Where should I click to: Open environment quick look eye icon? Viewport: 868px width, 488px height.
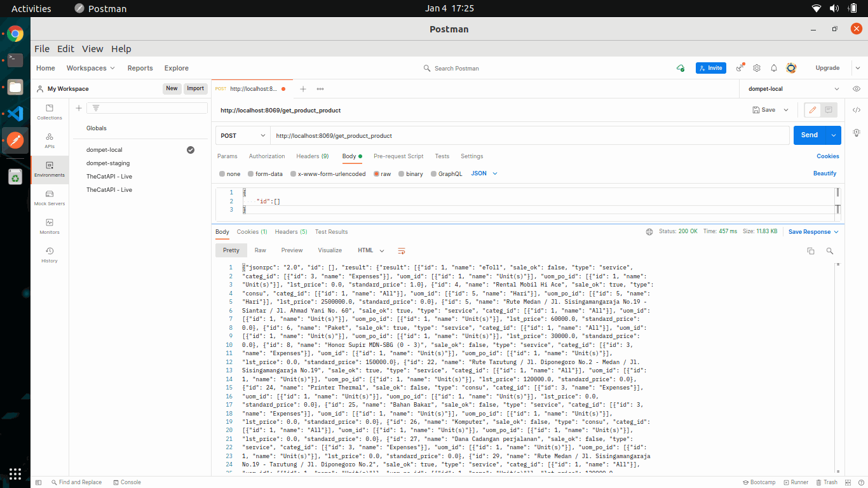point(857,89)
